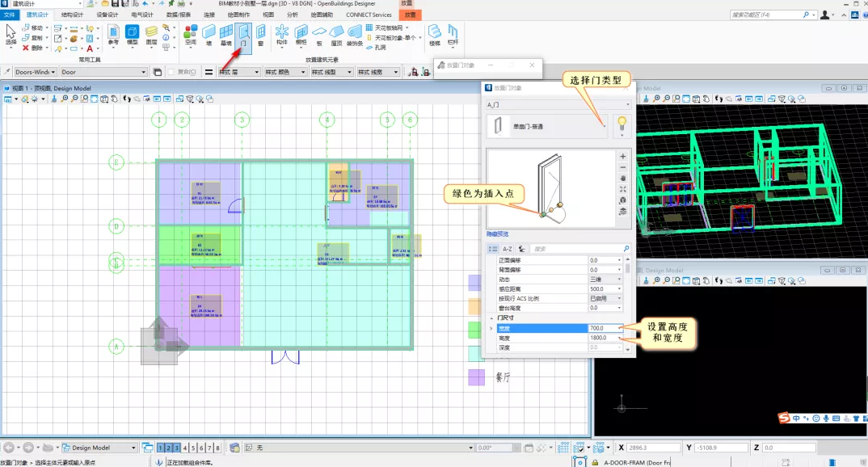Click the 天花板轴网 ceiling grid tool
Viewport: 868px width, 467px height.
384,27
